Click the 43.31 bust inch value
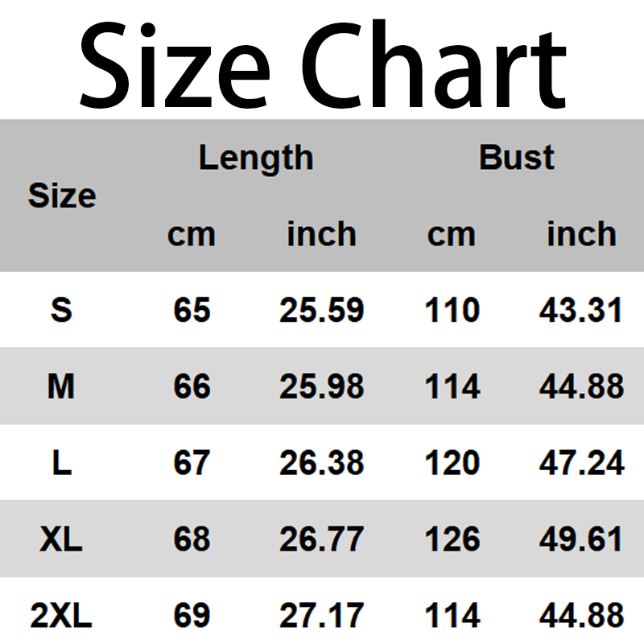 (x=581, y=310)
